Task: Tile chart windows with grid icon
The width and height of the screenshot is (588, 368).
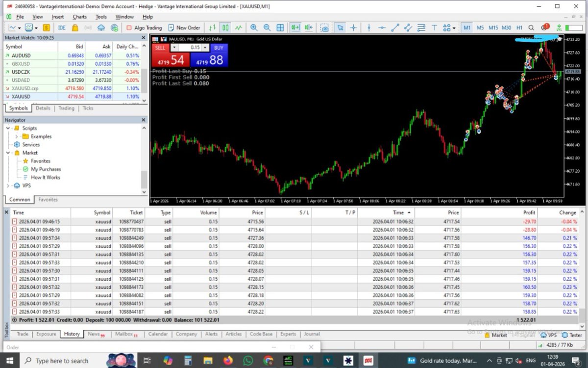Action: [x=280, y=28]
